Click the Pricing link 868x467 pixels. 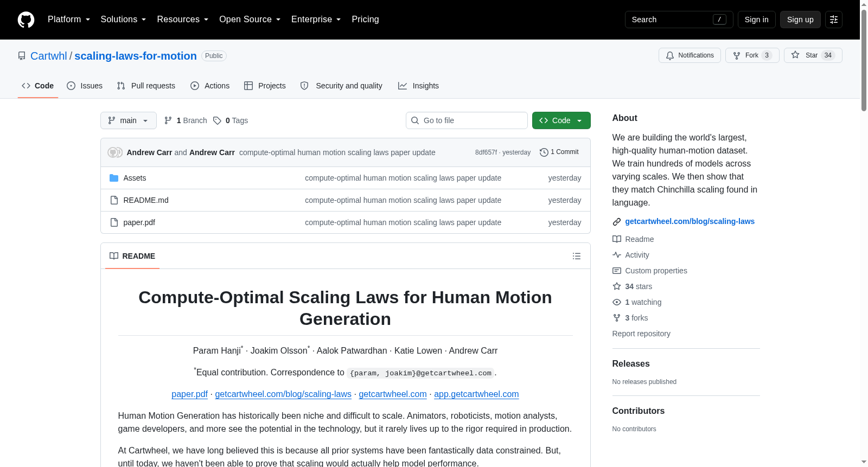[365, 20]
